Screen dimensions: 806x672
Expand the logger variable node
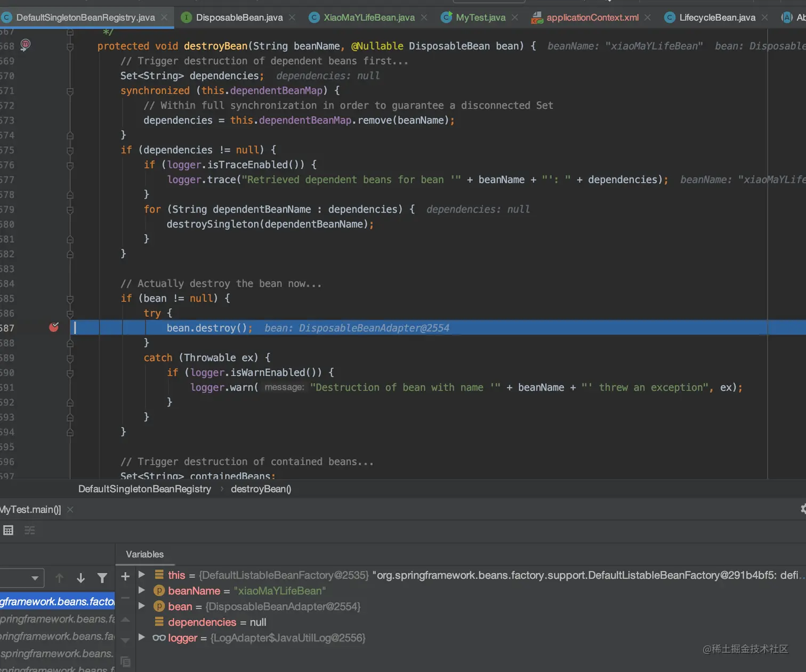pos(142,637)
